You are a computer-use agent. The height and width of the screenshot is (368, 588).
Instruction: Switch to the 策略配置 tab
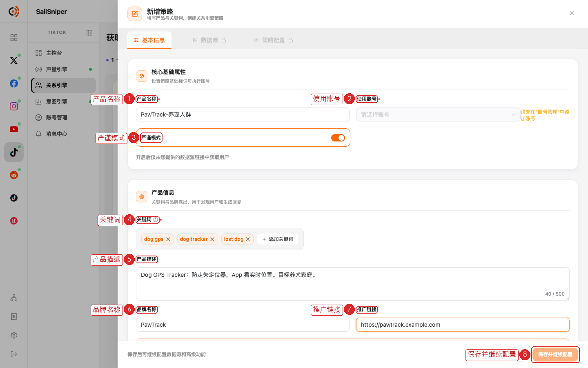pos(274,40)
